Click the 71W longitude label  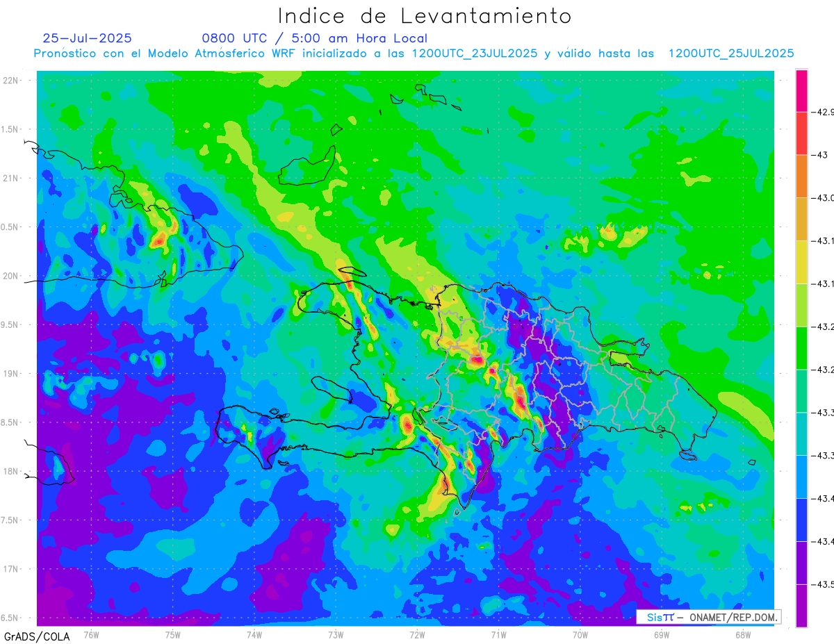click(498, 635)
